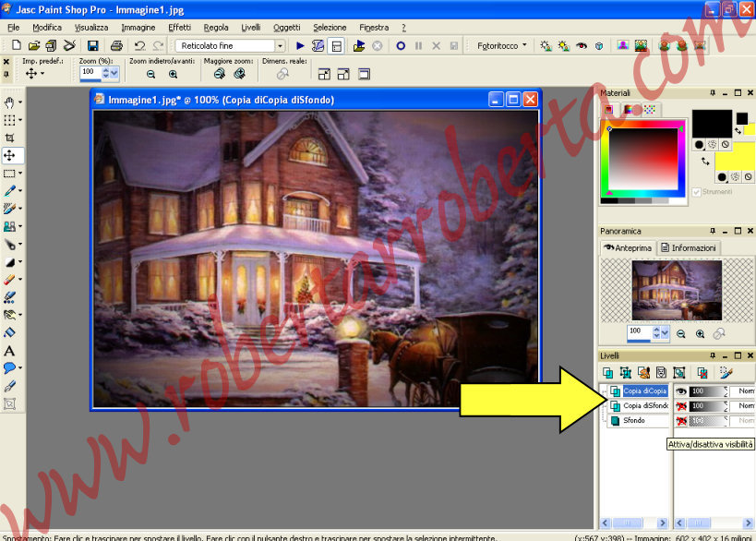The height and width of the screenshot is (541, 756).
Task: Click the Zoom percent input field
Action: coord(91,72)
